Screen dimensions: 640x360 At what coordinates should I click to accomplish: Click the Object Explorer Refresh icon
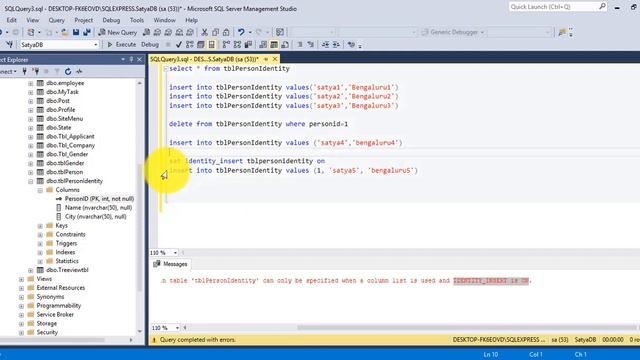click(x=68, y=71)
